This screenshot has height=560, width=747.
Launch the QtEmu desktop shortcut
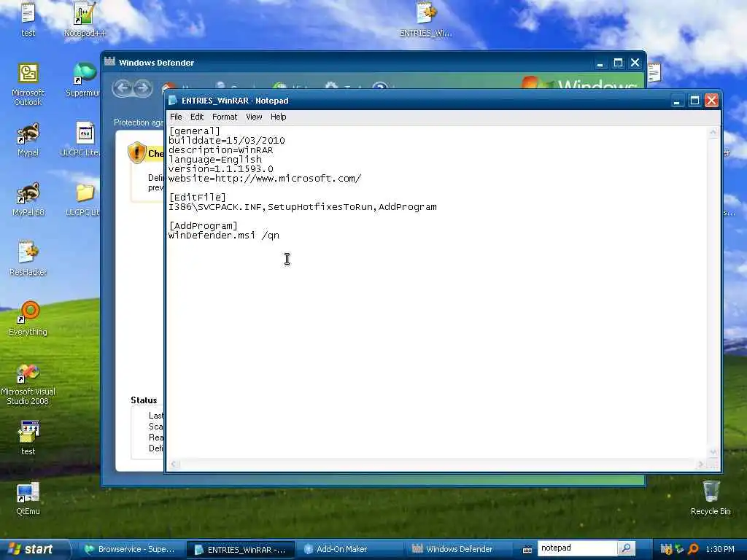click(28, 499)
